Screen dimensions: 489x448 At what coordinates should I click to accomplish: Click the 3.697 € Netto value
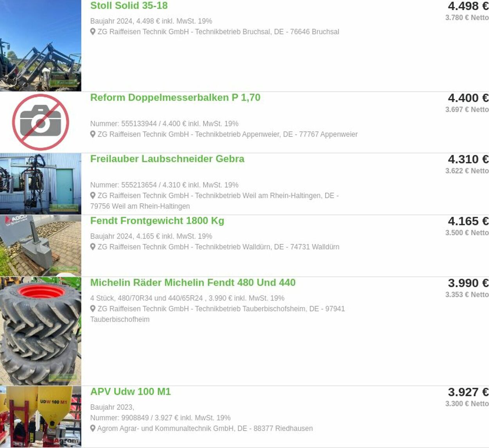coord(467,110)
